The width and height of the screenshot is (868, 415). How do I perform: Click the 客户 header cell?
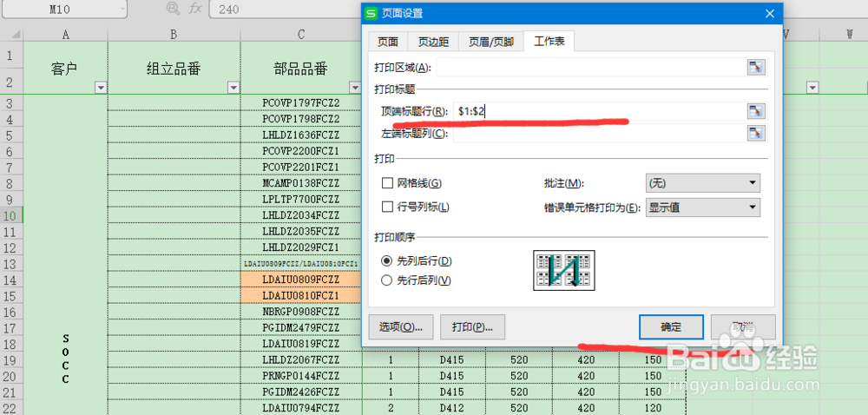(65, 68)
